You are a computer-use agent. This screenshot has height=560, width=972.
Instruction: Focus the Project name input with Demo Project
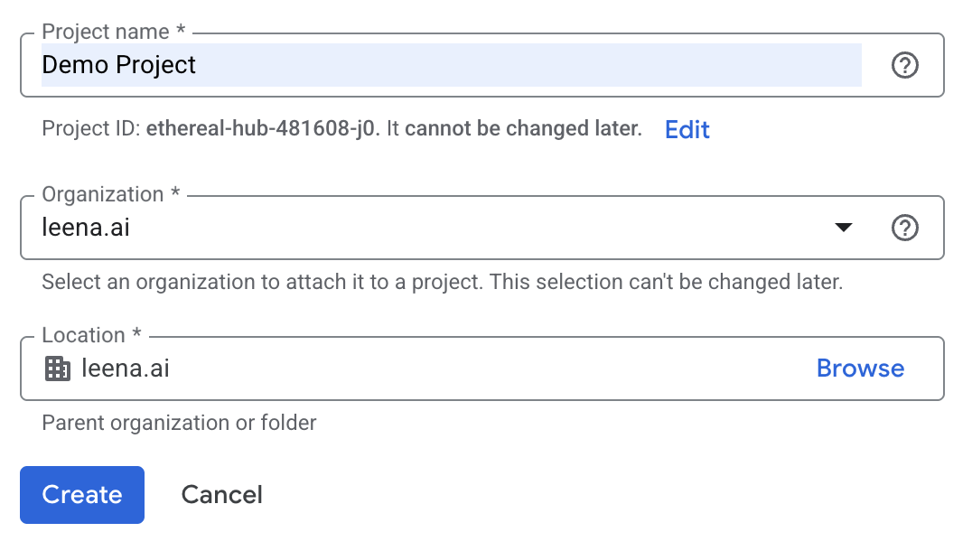pos(451,65)
